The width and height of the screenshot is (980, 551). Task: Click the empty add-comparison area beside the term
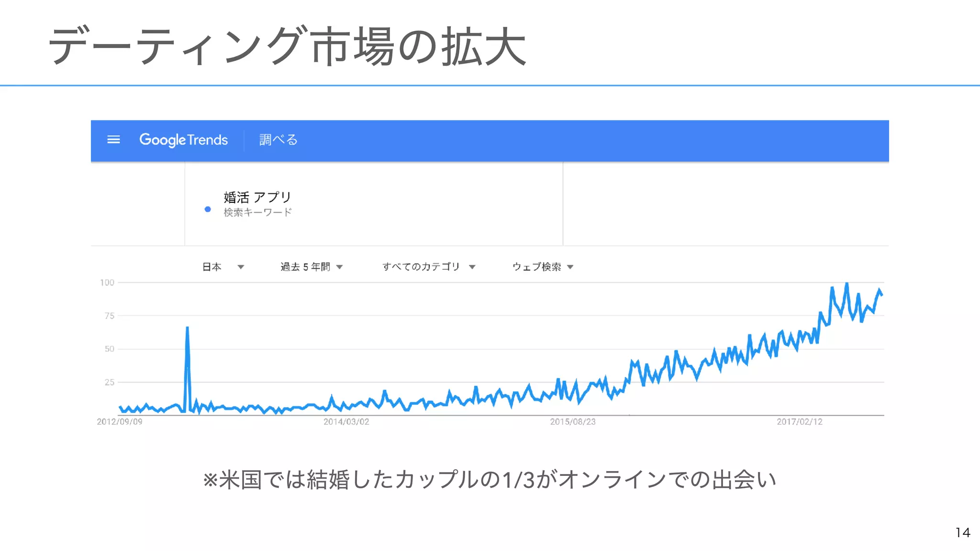coord(726,204)
